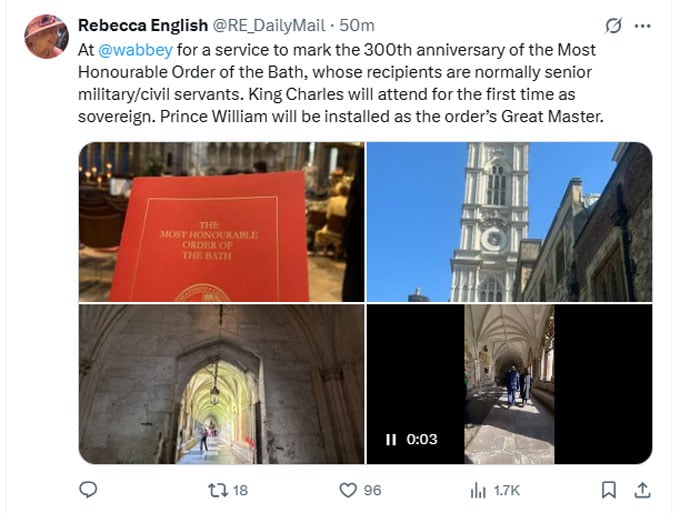The height and width of the screenshot is (513, 700).
Task: Open the @RE_DailyMail handle
Action: tap(268, 25)
